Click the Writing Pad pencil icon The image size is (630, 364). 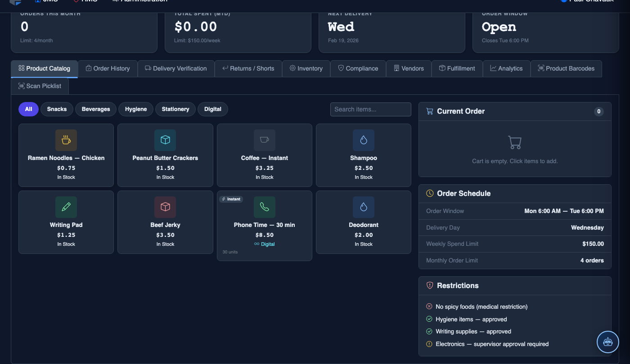click(x=66, y=207)
